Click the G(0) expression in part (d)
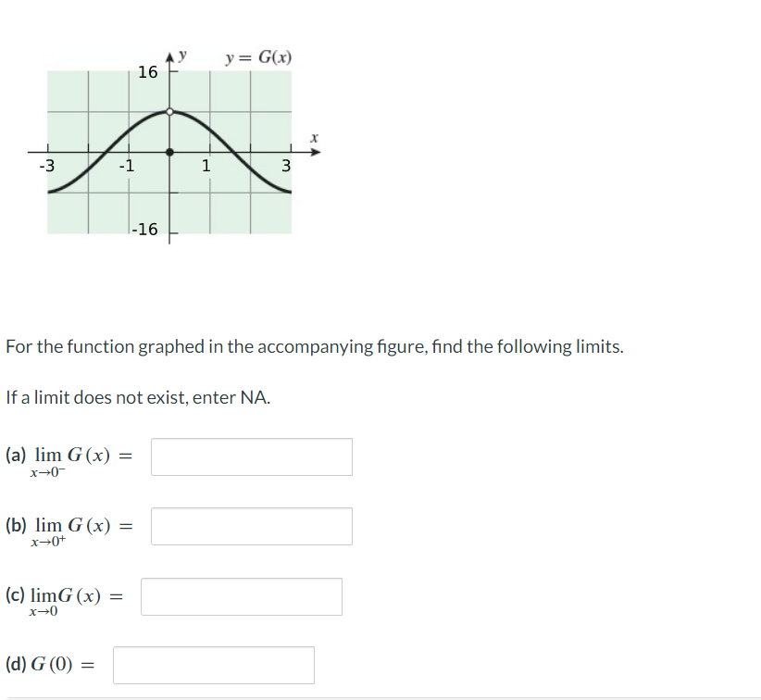This screenshot has width=761, height=700. pyautogui.click(x=54, y=665)
